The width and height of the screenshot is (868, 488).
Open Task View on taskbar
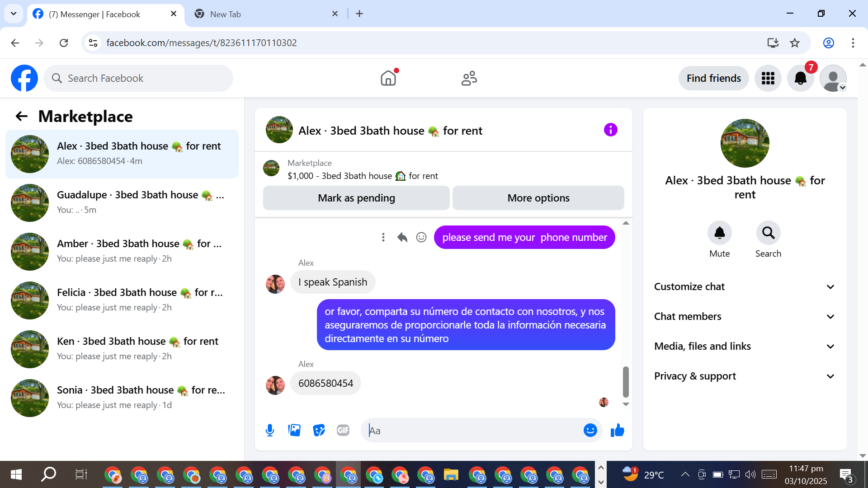tap(81, 474)
